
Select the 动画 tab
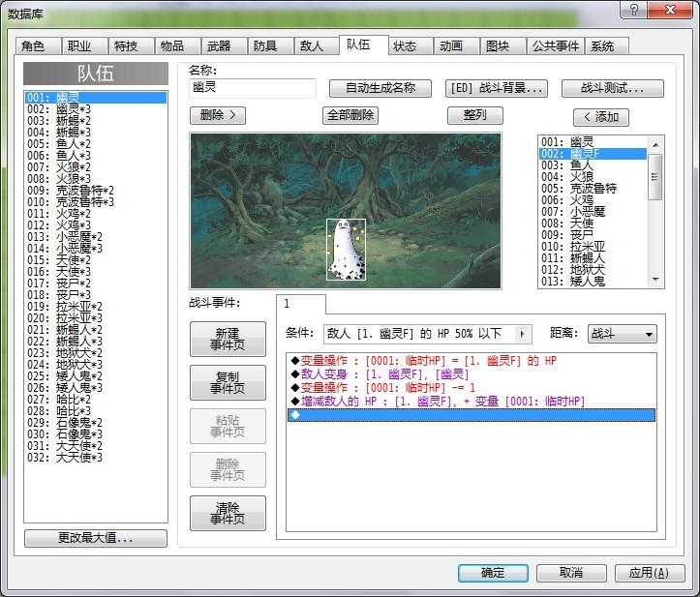point(456,45)
